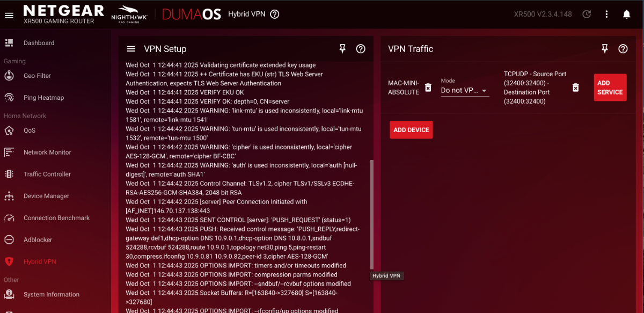Pin the VPN Setup panel

[342, 49]
